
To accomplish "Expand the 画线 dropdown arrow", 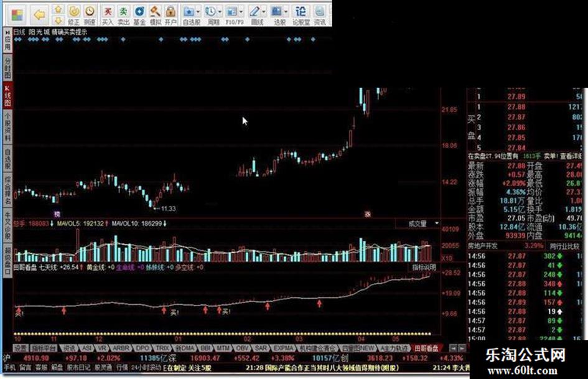I will click(264, 12).
